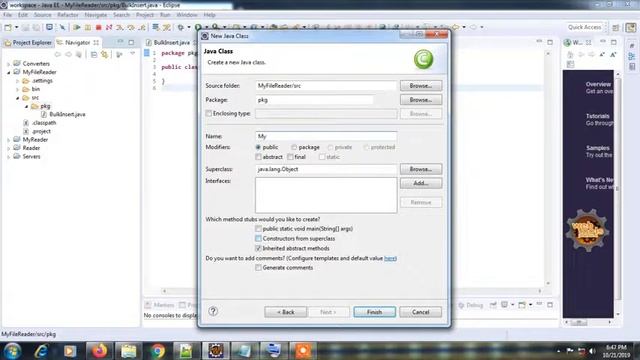The width and height of the screenshot is (640, 360).
Task: Select the package modifier radio button
Action: [x=294, y=147]
